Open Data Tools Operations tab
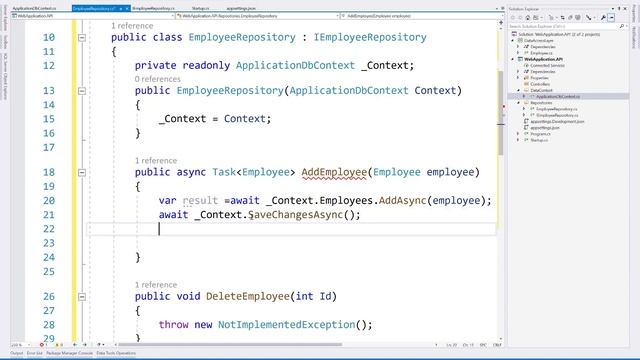 point(116,353)
